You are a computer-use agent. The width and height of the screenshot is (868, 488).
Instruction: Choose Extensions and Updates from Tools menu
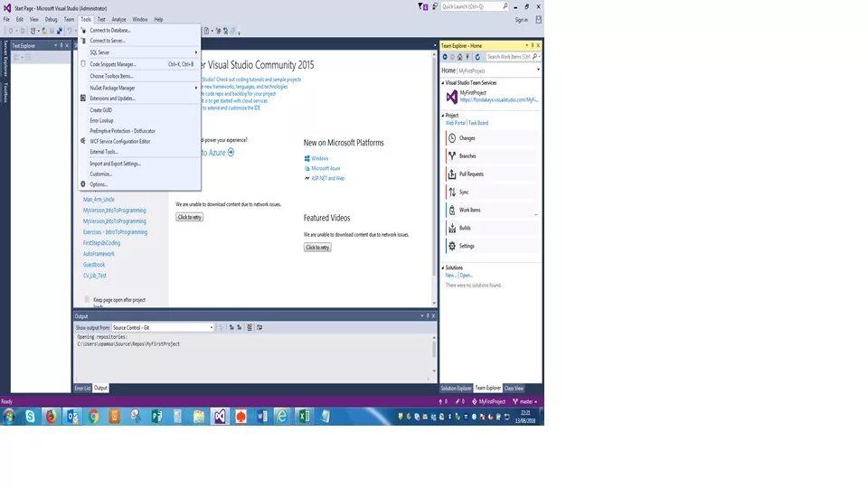click(x=139, y=99)
